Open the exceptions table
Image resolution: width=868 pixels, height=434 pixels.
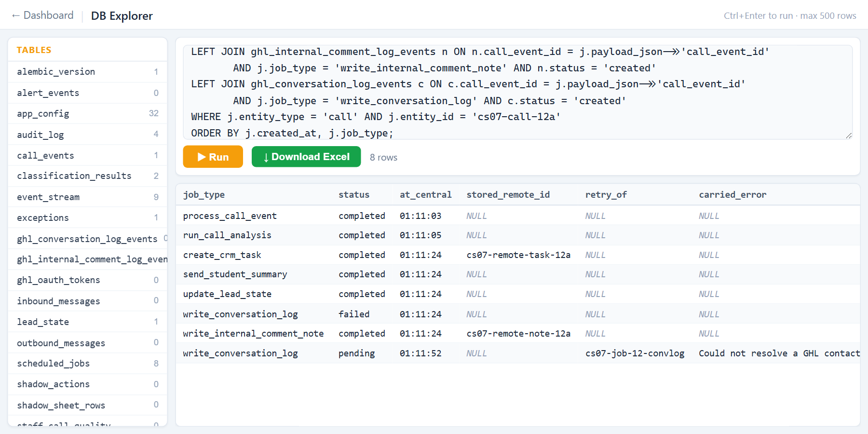(x=88, y=217)
